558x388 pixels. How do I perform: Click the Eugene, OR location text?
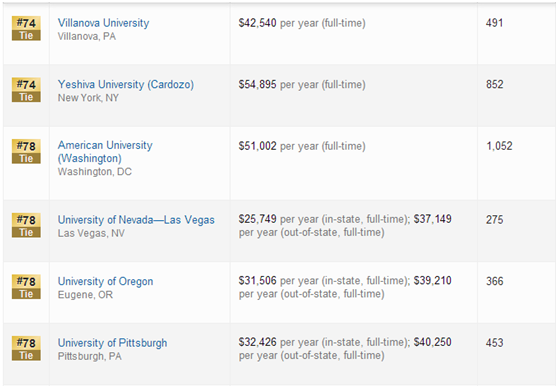tap(85, 295)
